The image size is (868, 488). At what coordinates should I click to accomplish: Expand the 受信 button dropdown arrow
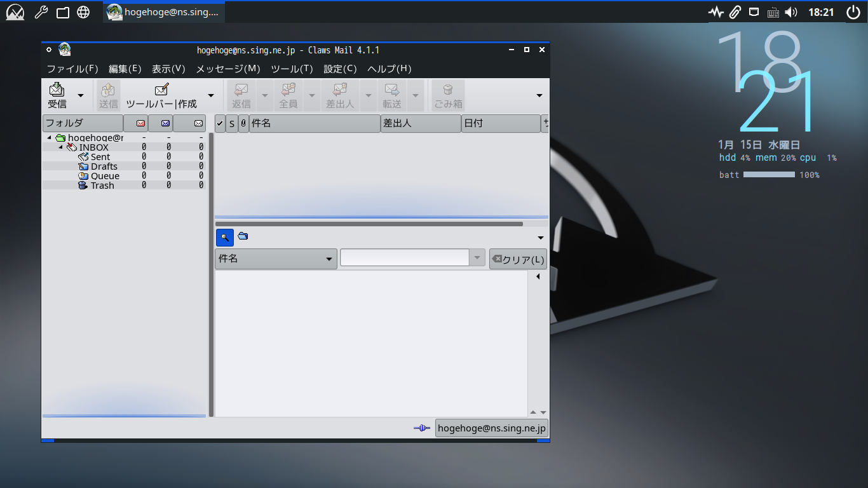tap(81, 96)
